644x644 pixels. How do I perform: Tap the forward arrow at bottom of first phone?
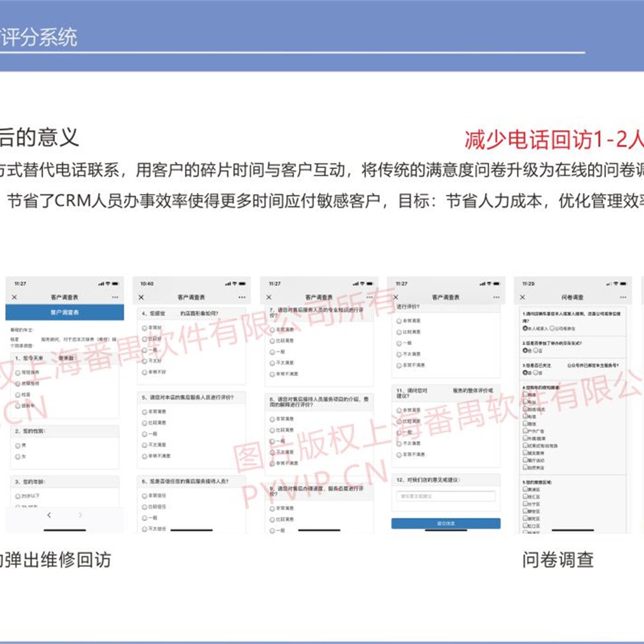[80, 515]
